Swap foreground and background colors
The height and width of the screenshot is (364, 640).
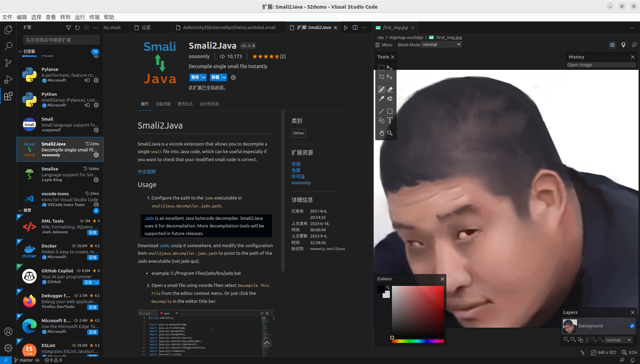(x=388, y=288)
